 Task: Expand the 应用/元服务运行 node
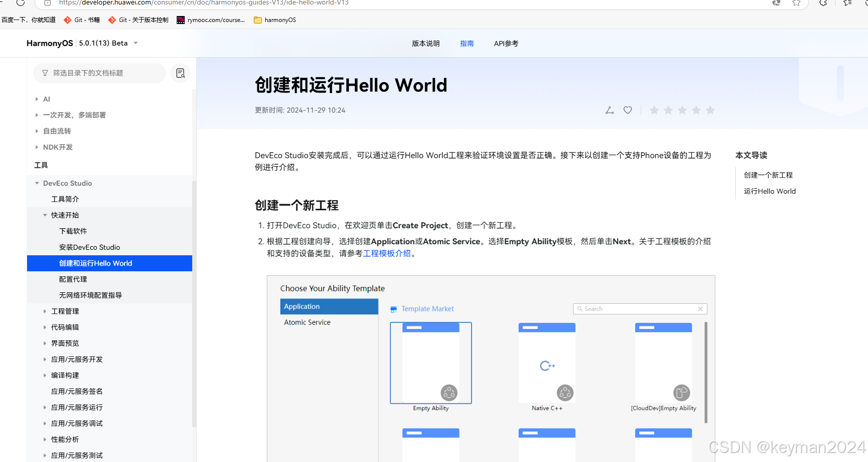pyautogui.click(x=45, y=407)
